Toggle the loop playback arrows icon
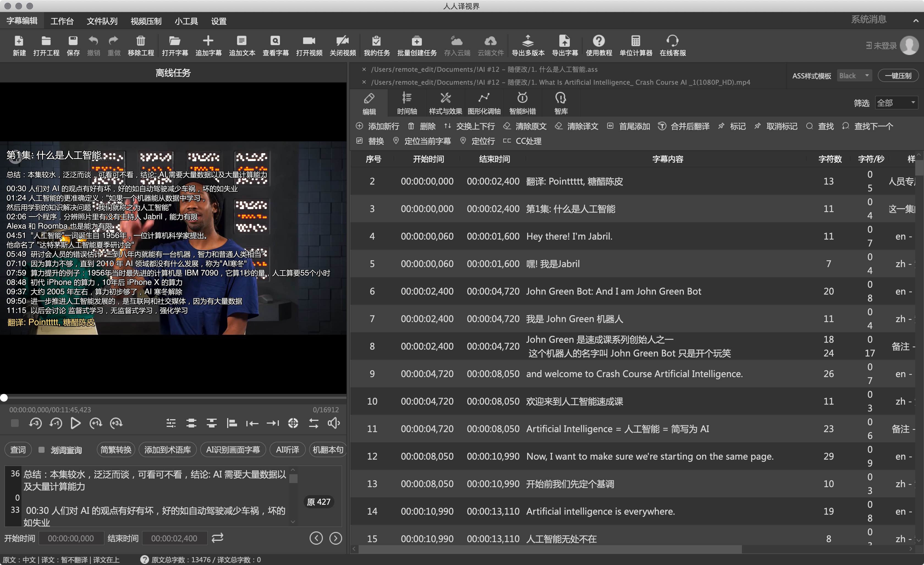 [x=313, y=423]
